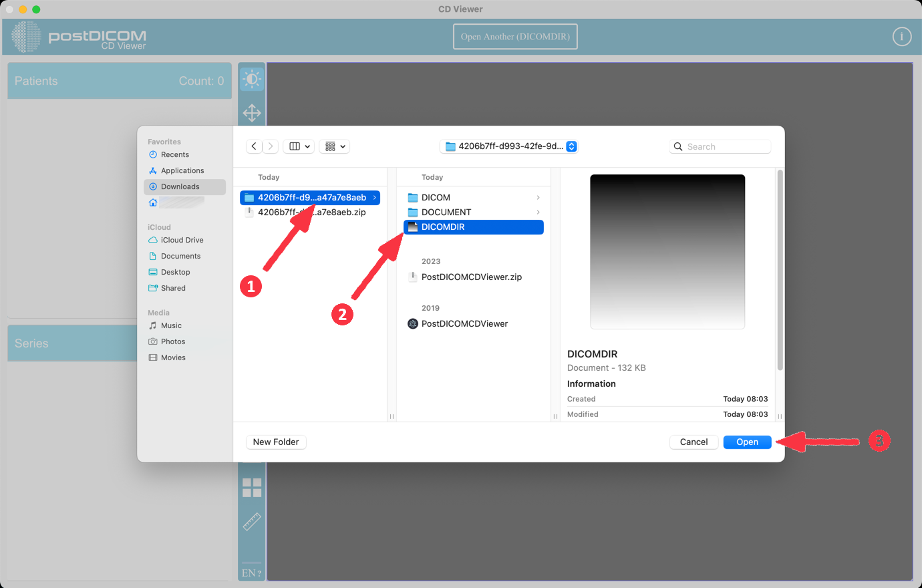This screenshot has width=922, height=588.
Task: Select the measurement ruler tool
Action: pyautogui.click(x=252, y=521)
